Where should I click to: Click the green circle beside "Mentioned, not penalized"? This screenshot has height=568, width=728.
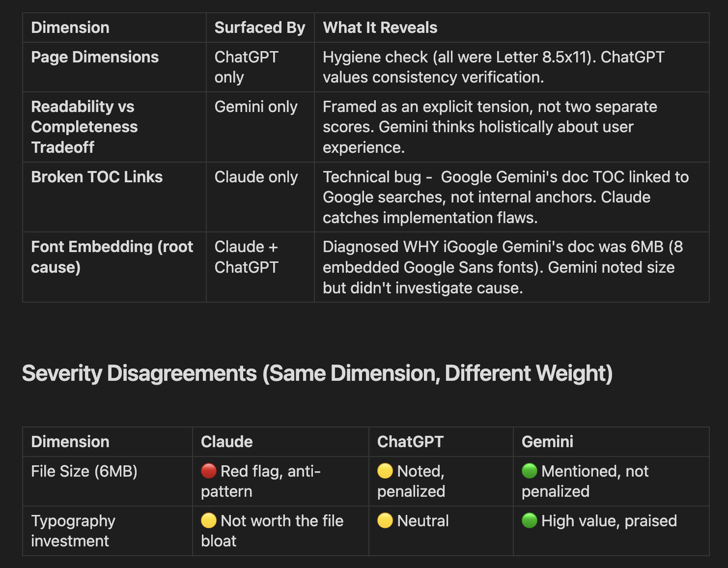(529, 471)
